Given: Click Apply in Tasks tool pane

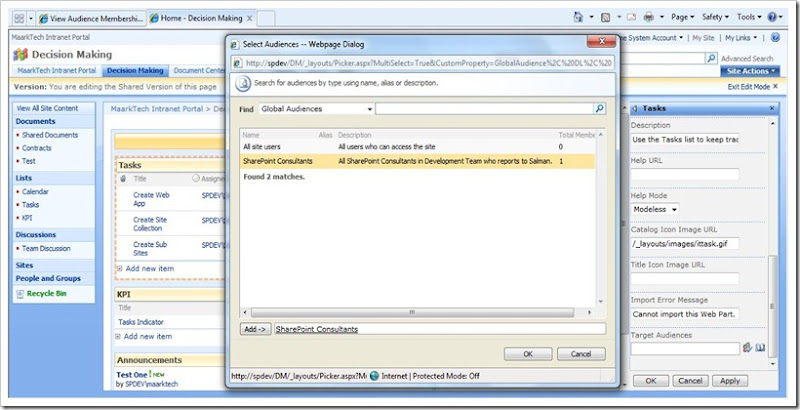Looking at the screenshot, I should [x=730, y=381].
